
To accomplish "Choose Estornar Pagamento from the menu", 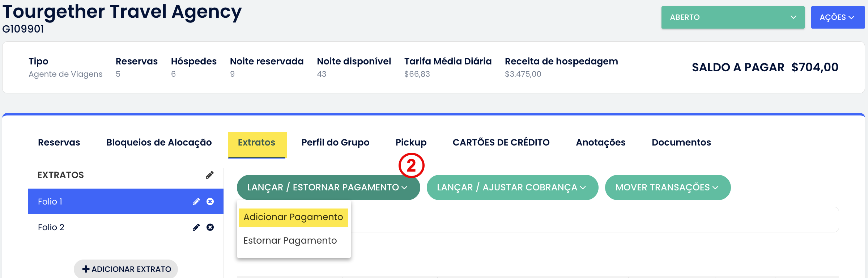I will (x=290, y=241).
